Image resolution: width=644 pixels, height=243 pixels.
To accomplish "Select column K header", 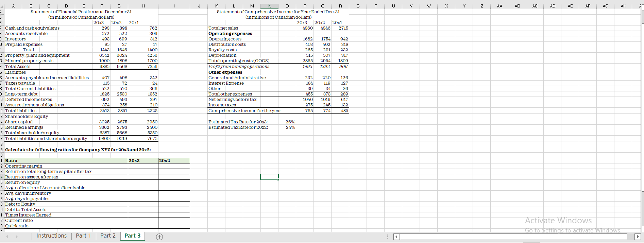I will coord(217,6).
